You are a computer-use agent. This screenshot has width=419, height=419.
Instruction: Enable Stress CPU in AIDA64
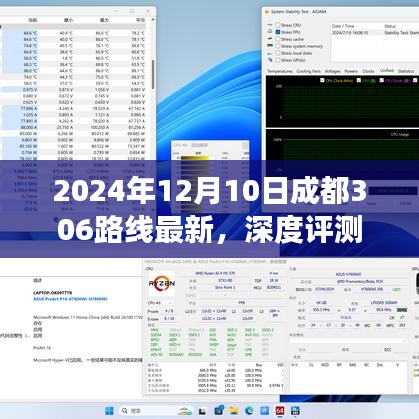pos(277,25)
